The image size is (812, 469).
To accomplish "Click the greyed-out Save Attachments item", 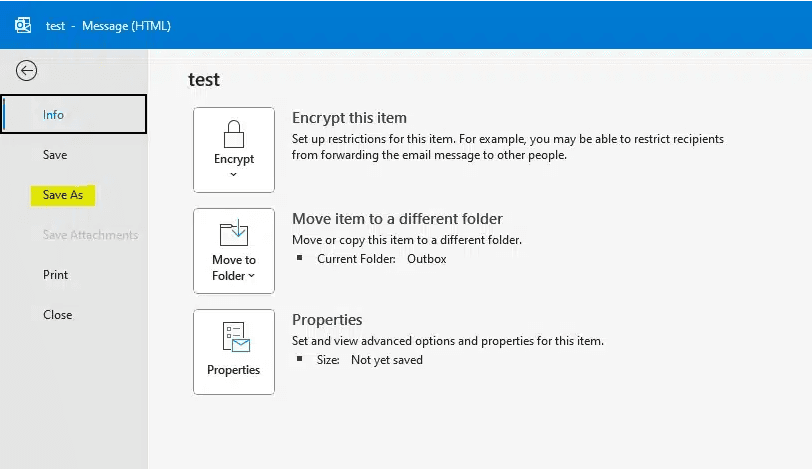I will [90, 235].
